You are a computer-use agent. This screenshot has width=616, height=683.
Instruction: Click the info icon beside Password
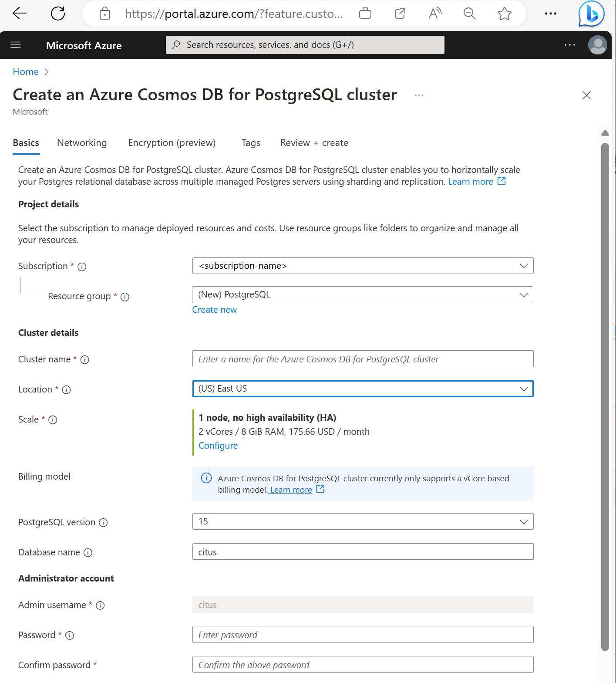click(x=70, y=636)
